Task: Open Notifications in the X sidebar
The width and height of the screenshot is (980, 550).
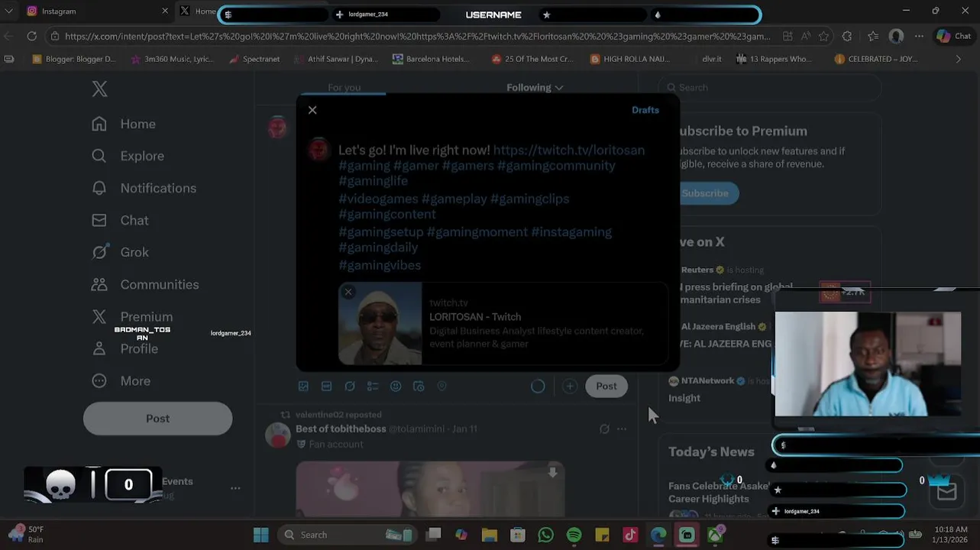Action: (x=144, y=188)
